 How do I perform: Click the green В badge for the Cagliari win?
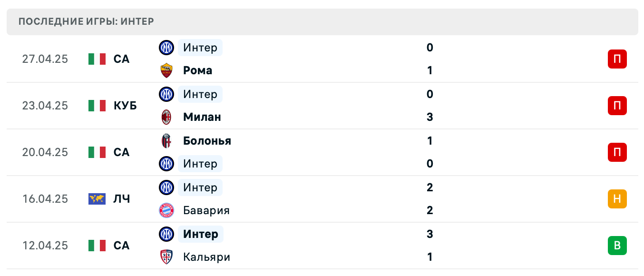pyautogui.click(x=617, y=246)
